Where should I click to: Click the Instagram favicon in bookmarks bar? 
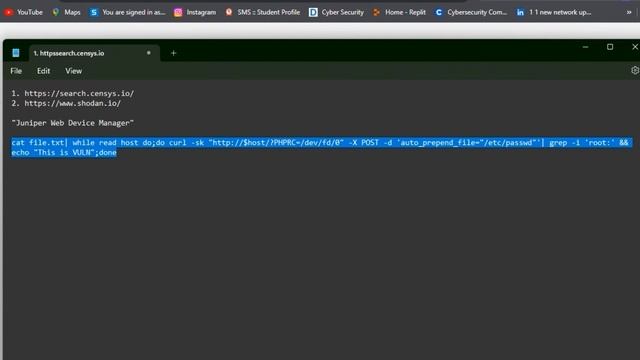pyautogui.click(x=178, y=12)
